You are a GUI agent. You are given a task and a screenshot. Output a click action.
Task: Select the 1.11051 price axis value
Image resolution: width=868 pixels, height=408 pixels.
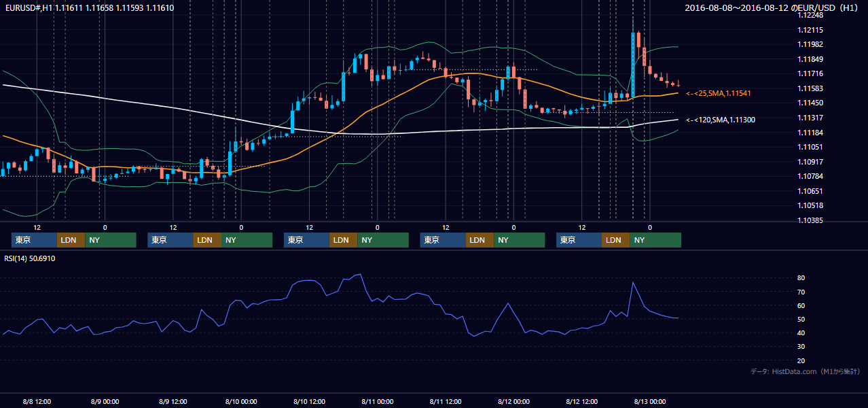(x=811, y=147)
